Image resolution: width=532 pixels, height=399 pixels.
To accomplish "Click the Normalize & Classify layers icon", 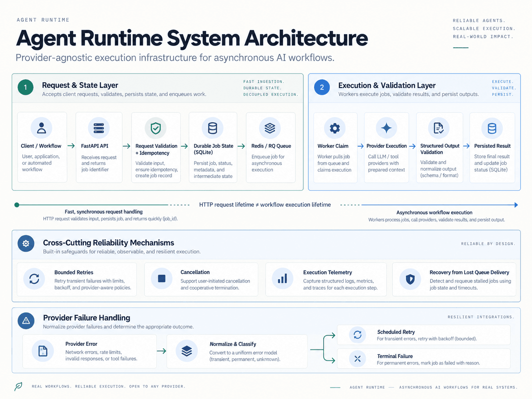I will pos(187,351).
